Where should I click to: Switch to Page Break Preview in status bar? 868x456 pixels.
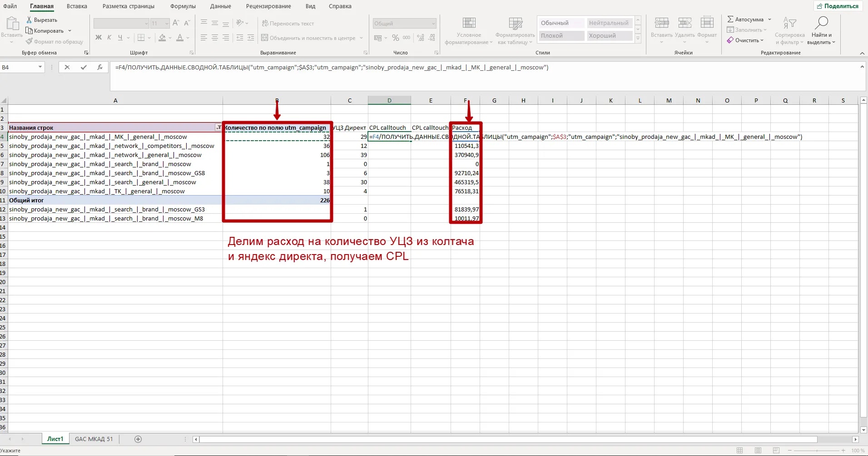[776, 450]
